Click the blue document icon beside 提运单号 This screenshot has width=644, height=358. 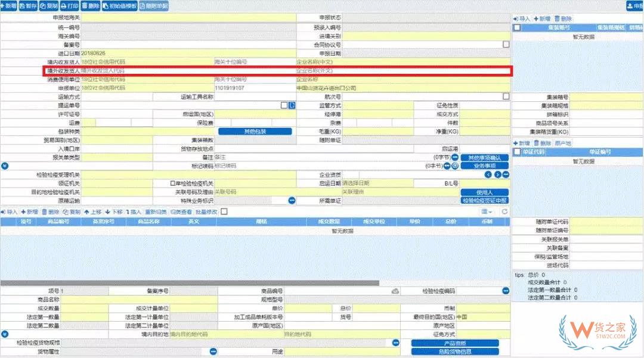(x=292, y=105)
